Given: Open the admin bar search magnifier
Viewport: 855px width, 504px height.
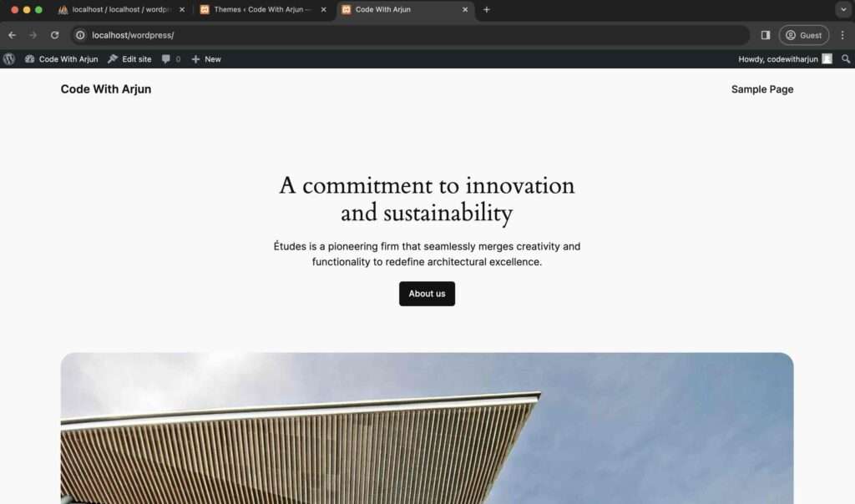Looking at the screenshot, I should [x=846, y=59].
